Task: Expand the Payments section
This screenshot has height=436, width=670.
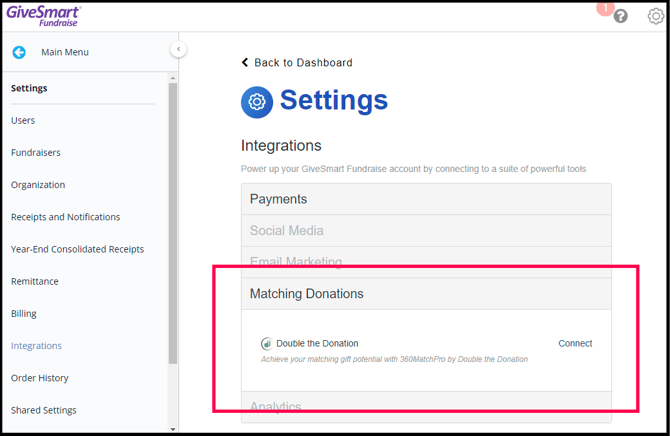Action: 426,199
